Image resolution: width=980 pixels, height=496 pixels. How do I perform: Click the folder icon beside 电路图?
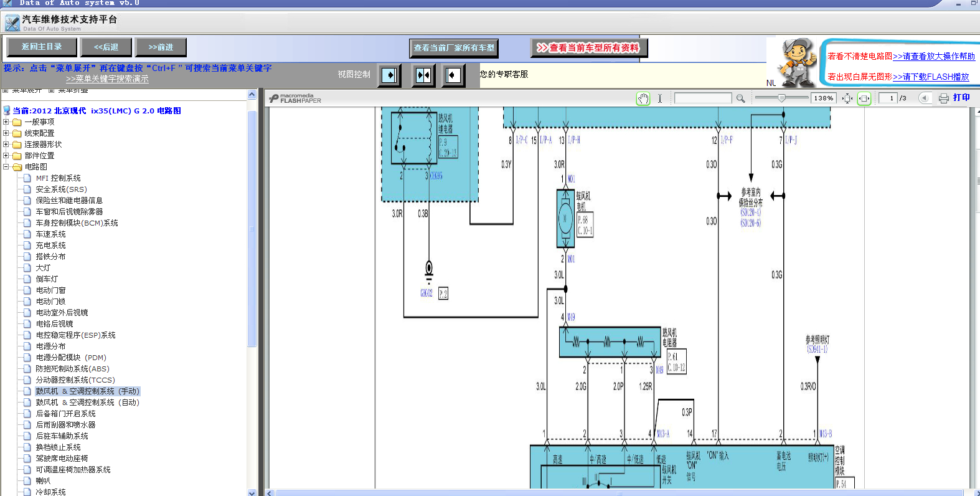coord(17,167)
